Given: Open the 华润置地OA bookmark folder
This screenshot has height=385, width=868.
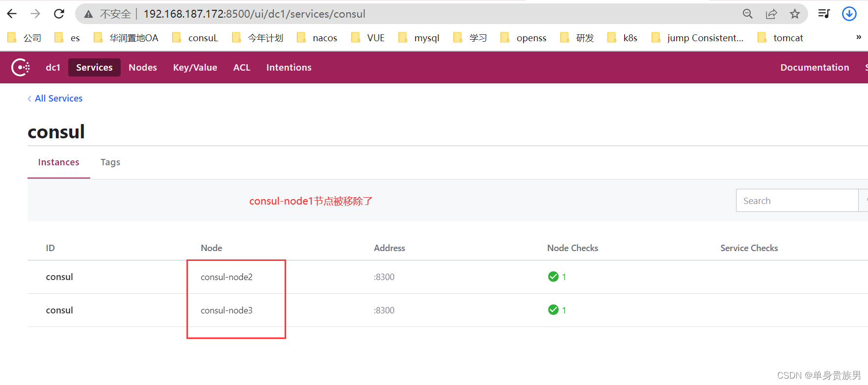Looking at the screenshot, I should pyautogui.click(x=126, y=38).
